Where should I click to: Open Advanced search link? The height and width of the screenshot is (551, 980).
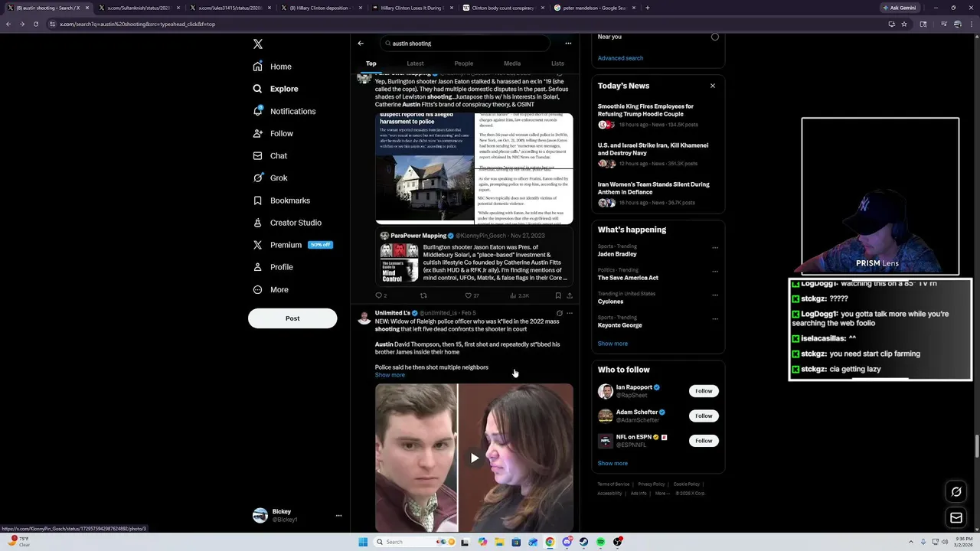click(x=620, y=58)
